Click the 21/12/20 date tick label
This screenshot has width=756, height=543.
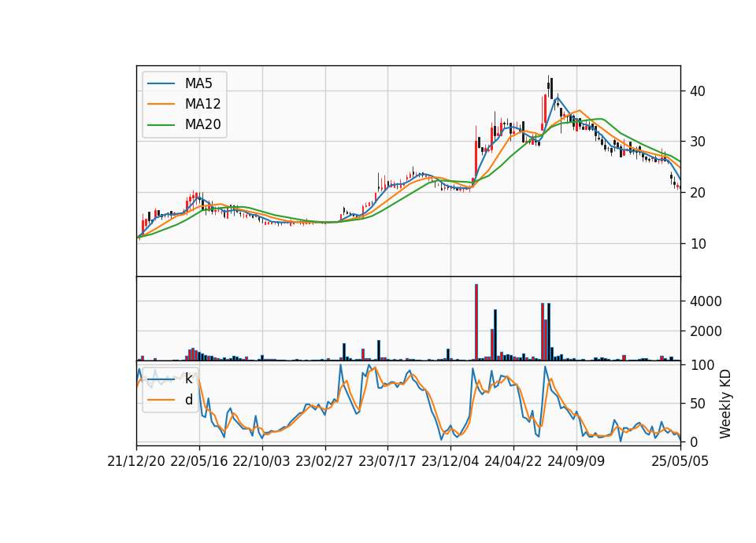coord(136,461)
